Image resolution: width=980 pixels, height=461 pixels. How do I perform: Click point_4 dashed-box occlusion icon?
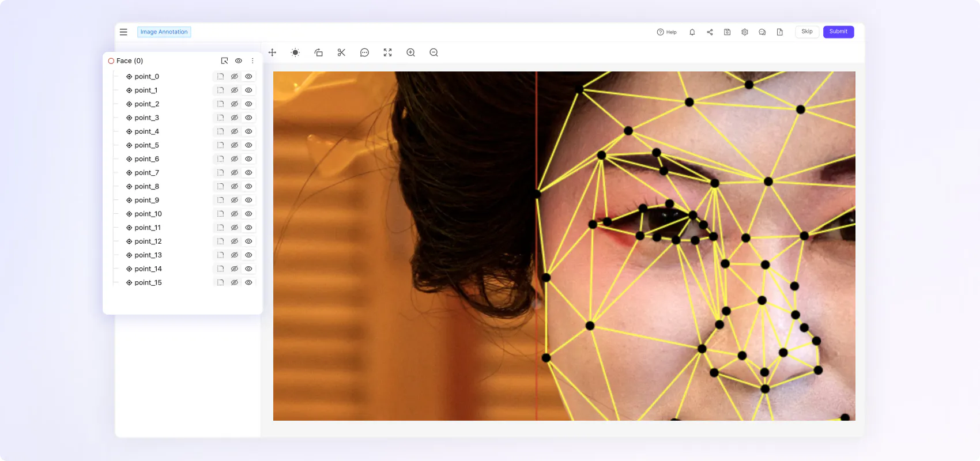220,131
